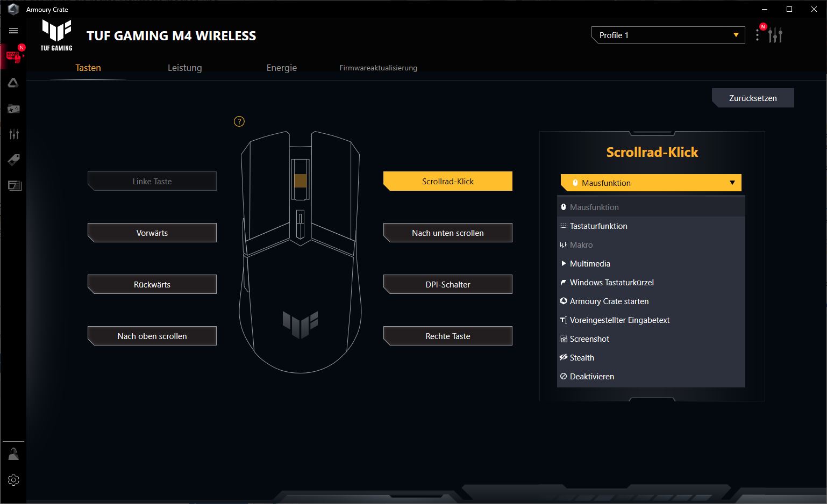Select the Scrollrad-Klick button
The image size is (827, 504).
[448, 181]
